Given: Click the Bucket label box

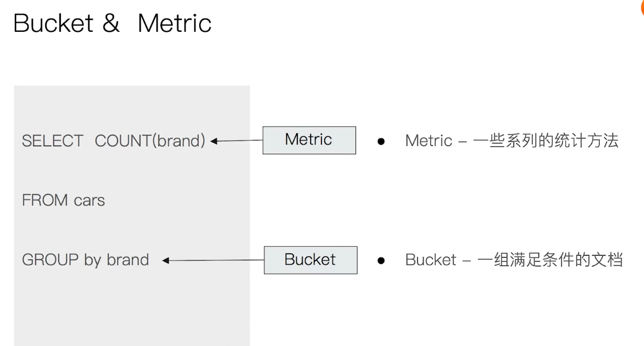Looking at the screenshot, I should pyautogui.click(x=311, y=260).
